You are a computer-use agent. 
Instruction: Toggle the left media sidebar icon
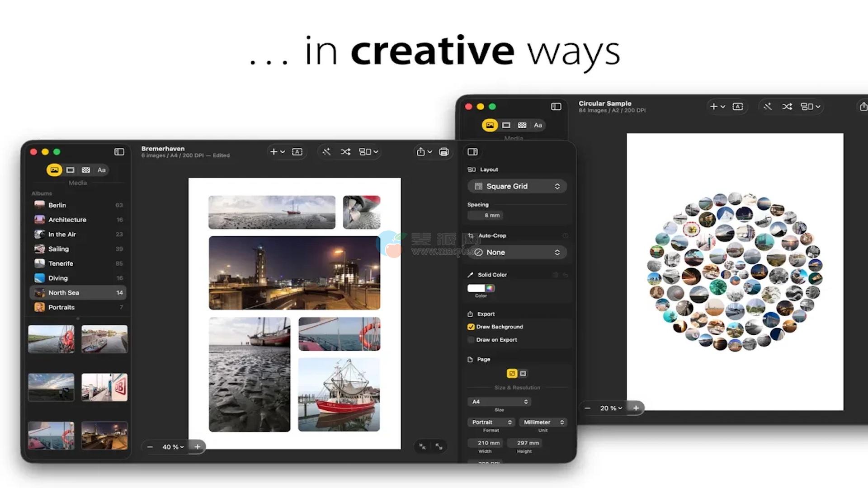click(119, 152)
